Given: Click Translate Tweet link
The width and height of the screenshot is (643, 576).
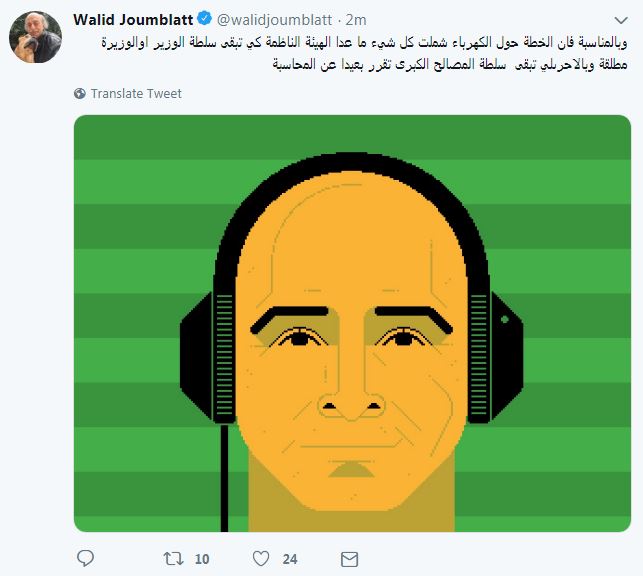Looking at the screenshot, I should click(136, 93).
